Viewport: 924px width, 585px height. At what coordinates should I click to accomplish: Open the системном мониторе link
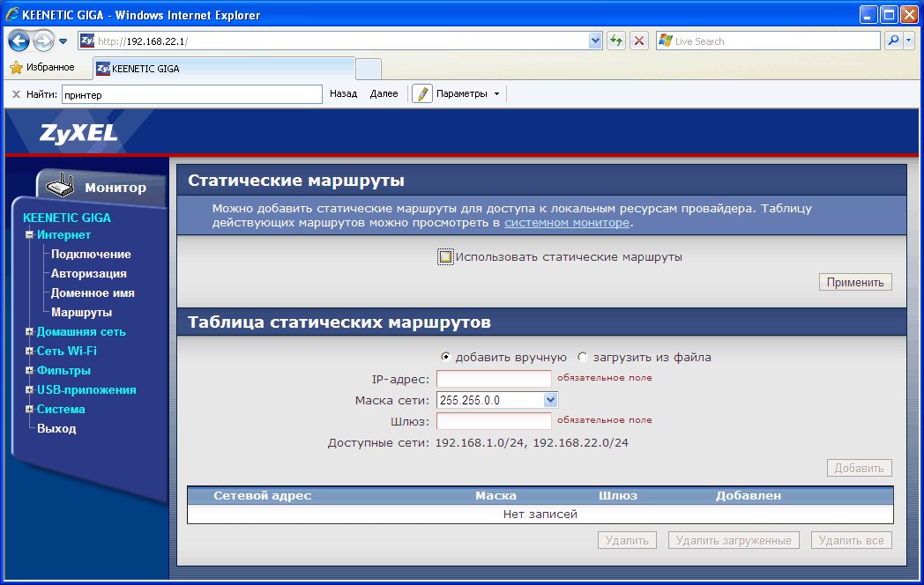[567, 223]
